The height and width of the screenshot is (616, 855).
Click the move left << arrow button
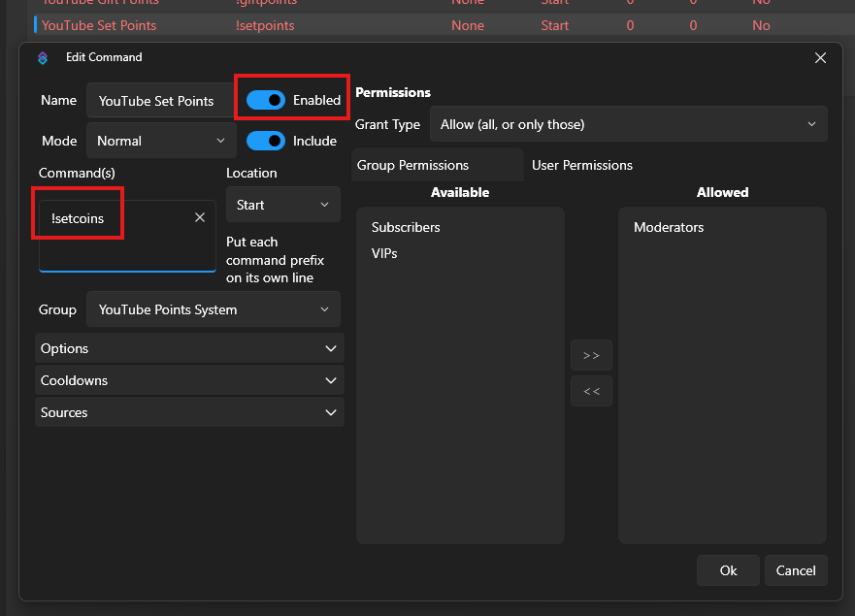point(591,392)
